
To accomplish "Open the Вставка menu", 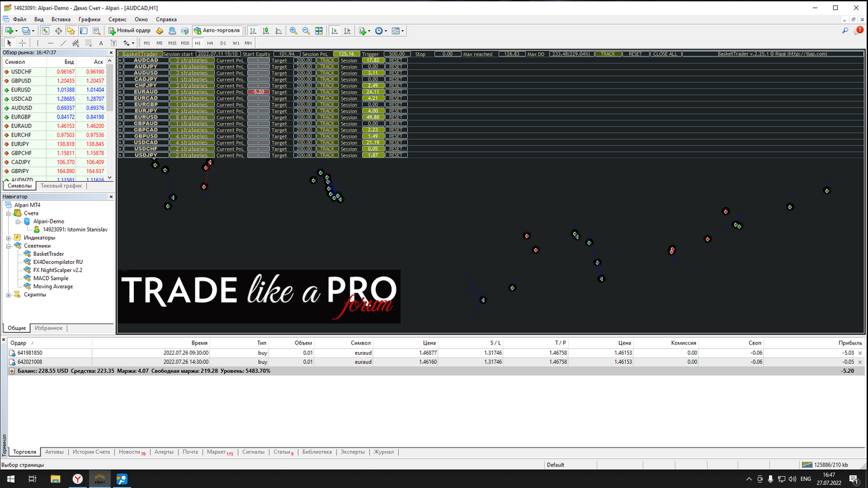I will pos(61,20).
